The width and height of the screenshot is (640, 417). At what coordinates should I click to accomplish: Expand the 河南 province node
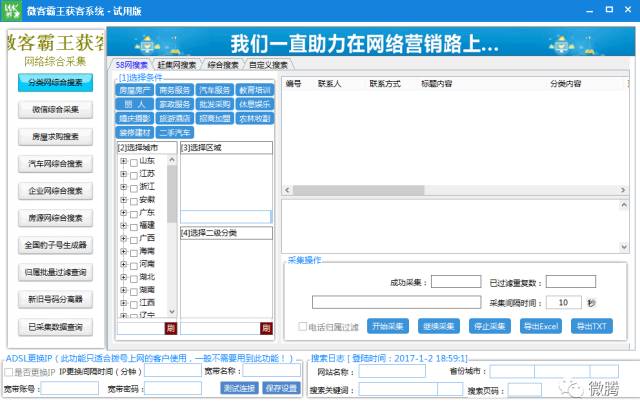pos(123,264)
